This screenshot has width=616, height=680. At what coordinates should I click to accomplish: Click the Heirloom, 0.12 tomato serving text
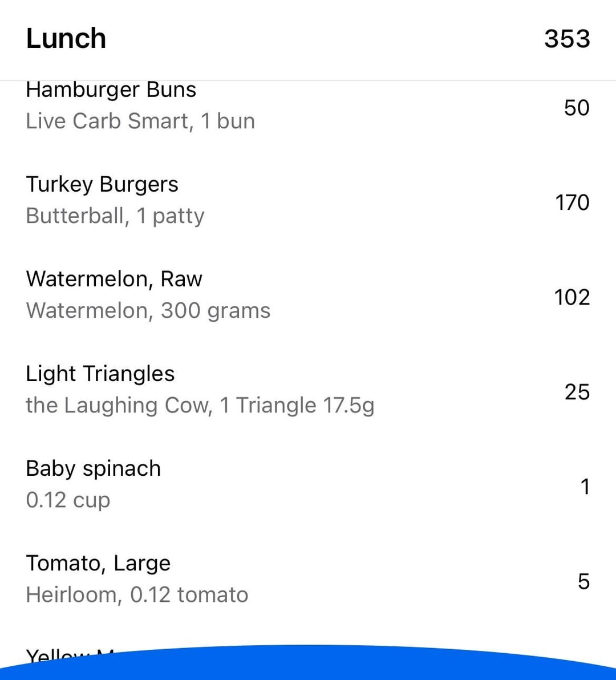coord(137,594)
